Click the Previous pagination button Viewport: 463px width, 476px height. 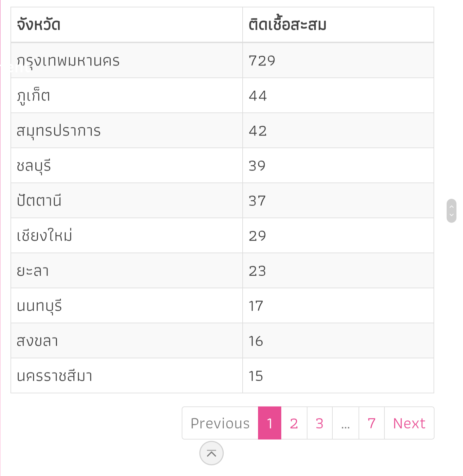[220, 423]
